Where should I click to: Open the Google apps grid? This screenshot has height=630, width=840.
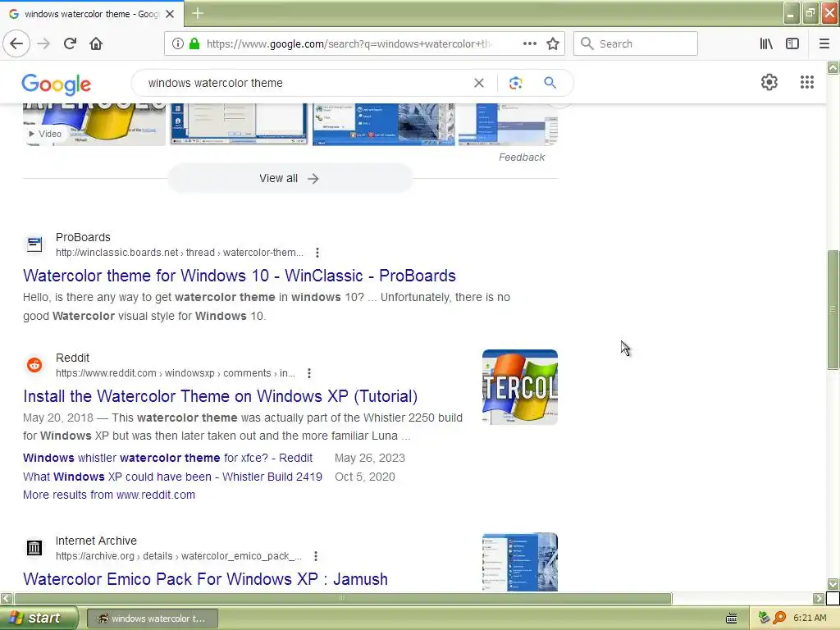[x=807, y=82]
